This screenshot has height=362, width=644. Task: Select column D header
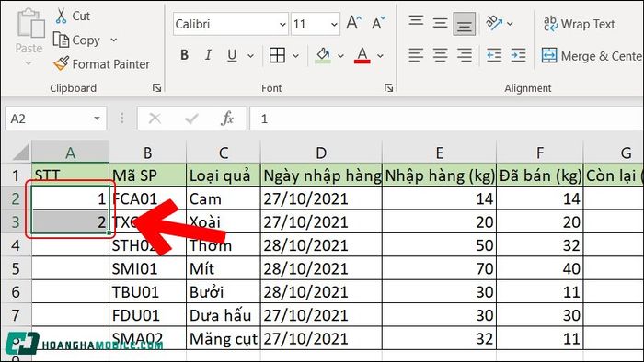pyautogui.click(x=321, y=153)
